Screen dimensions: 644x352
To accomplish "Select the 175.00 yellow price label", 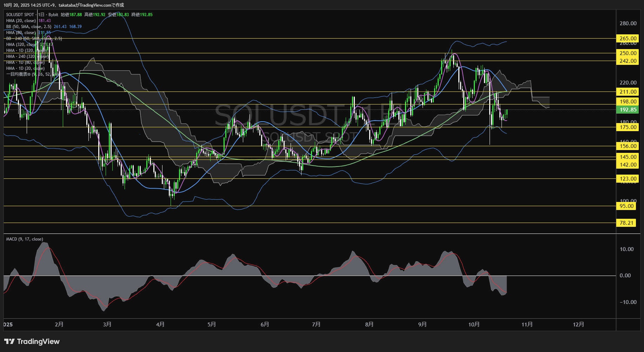I will (x=628, y=127).
